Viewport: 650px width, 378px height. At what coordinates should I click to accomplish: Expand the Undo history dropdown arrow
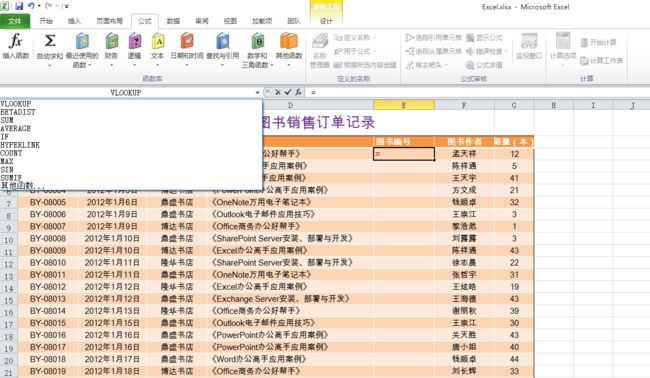coord(39,6)
